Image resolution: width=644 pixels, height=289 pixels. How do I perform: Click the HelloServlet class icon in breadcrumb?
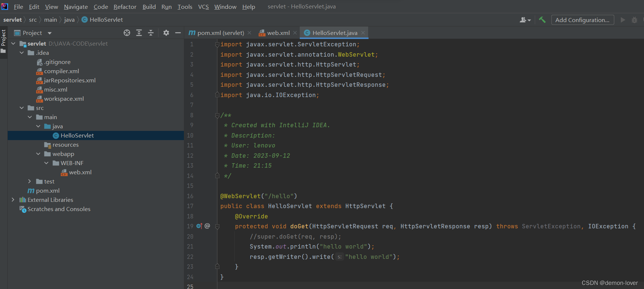(85, 19)
